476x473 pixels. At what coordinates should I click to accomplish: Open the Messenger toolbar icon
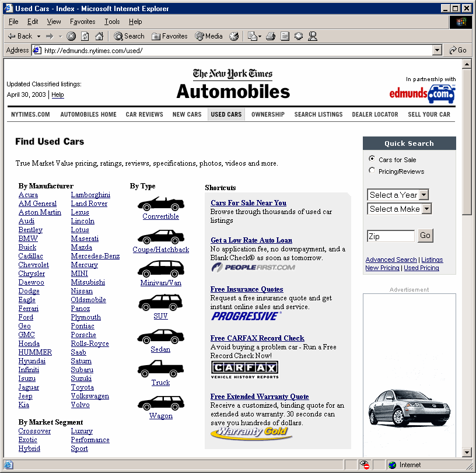click(313, 36)
